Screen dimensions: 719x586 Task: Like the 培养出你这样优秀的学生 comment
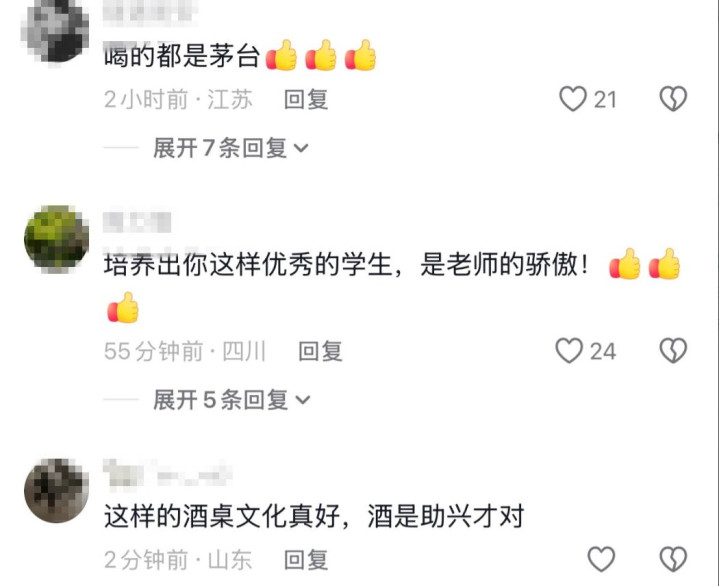[569, 351]
